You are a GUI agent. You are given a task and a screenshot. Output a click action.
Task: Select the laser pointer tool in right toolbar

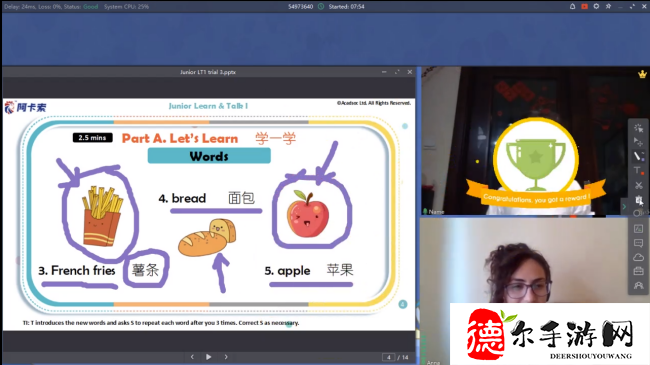click(x=638, y=128)
